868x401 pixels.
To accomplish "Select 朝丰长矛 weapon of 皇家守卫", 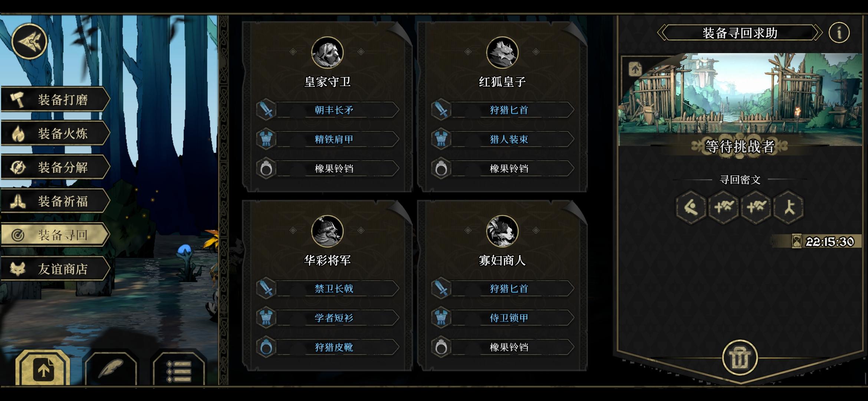I will click(328, 110).
